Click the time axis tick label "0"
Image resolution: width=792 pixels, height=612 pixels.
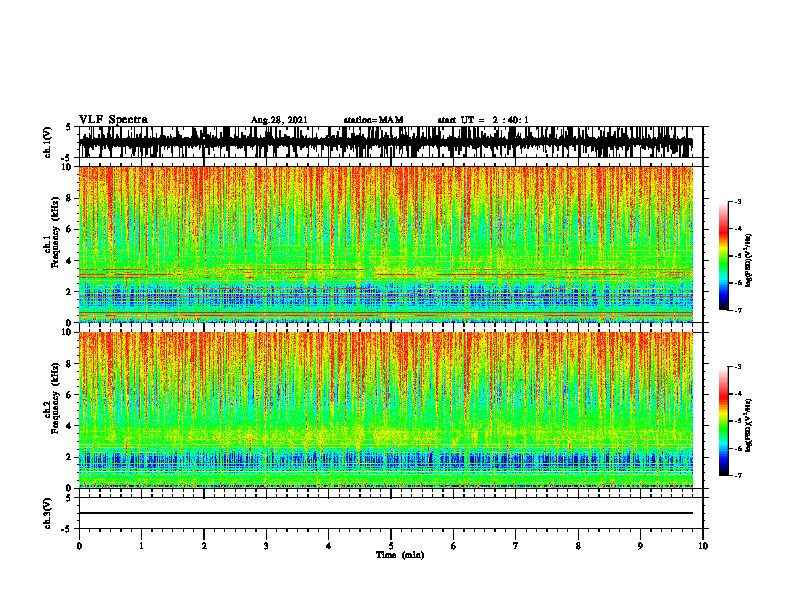coord(79,546)
